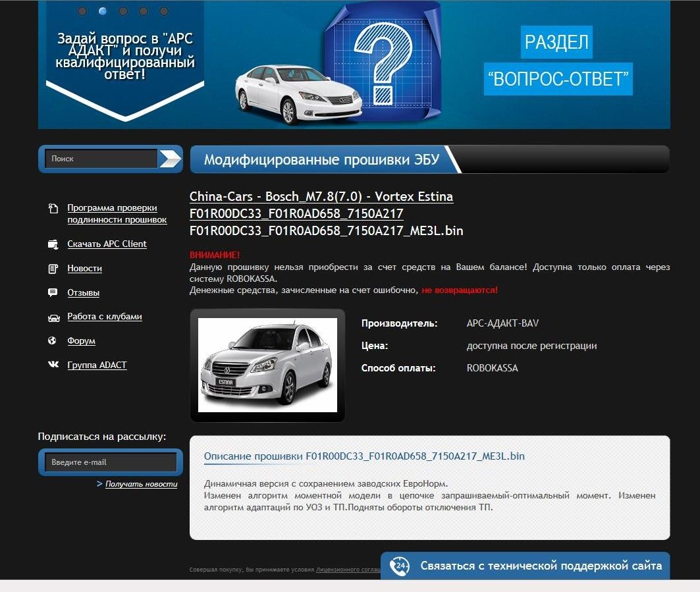Image resolution: width=700 pixels, height=592 pixels.
Task: Select the first banner slide dot
Action: click(x=82, y=11)
